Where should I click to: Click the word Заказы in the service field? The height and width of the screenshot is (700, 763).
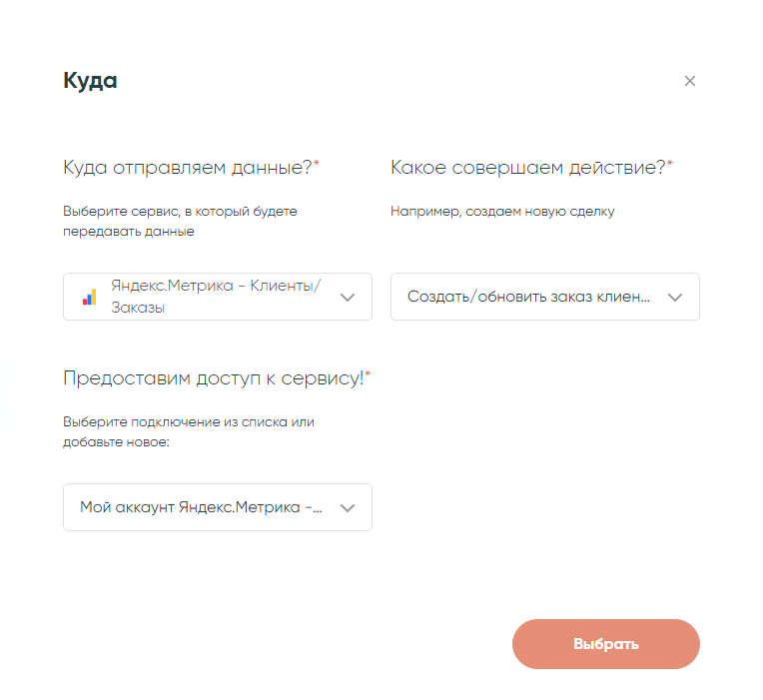[138, 308]
